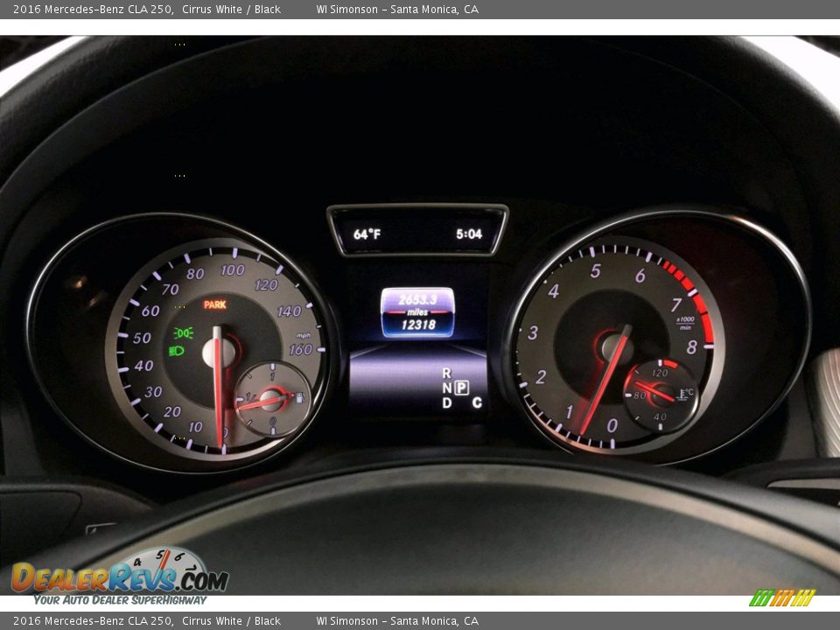Click the mph unit label on the speedometer
840x630 pixels.
[304, 336]
